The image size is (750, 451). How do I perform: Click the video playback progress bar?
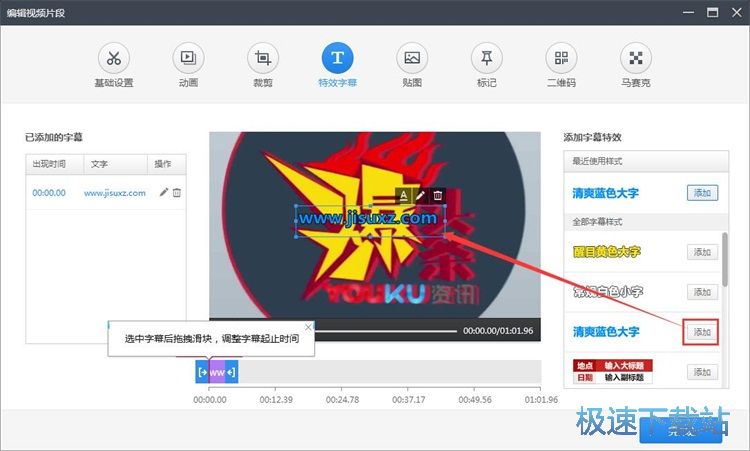coord(385,331)
